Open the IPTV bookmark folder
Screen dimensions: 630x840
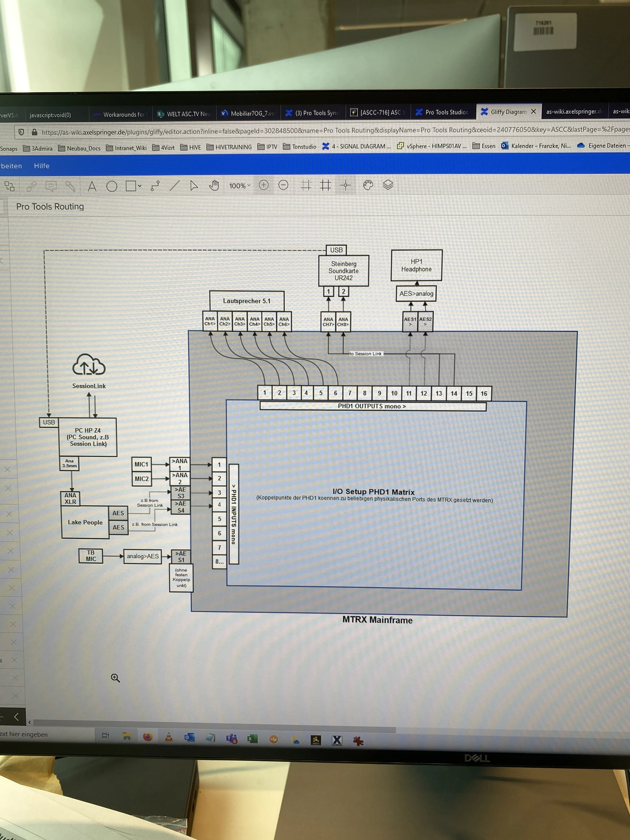267,147
